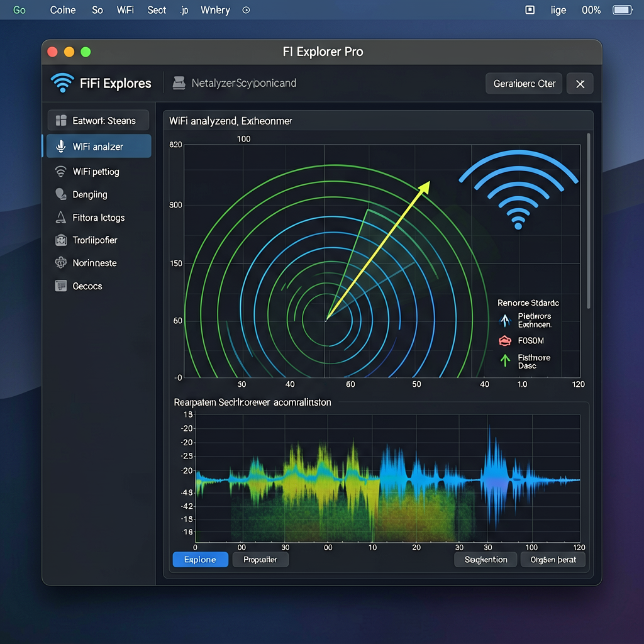Click the FiFi Explores WiFi logo icon
The width and height of the screenshot is (644, 644).
click(x=62, y=83)
